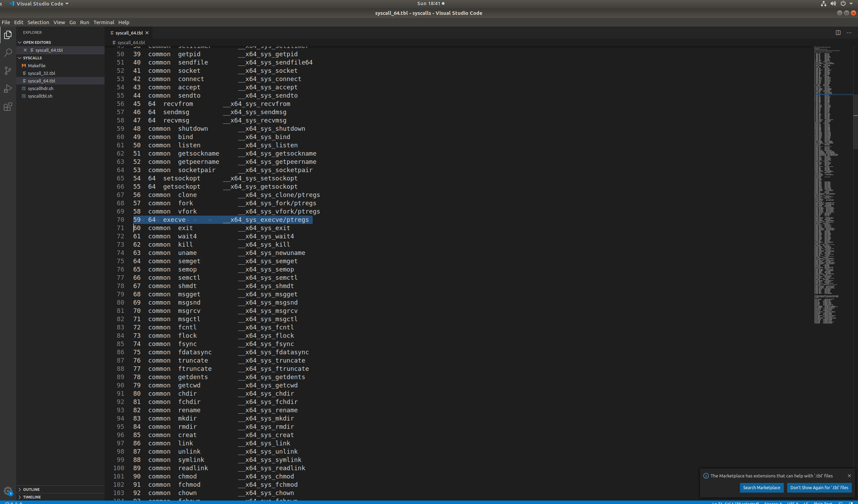The width and height of the screenshot is (858, 504).
Task: Collapse the Open Editors section
Action: click(37, 42)
